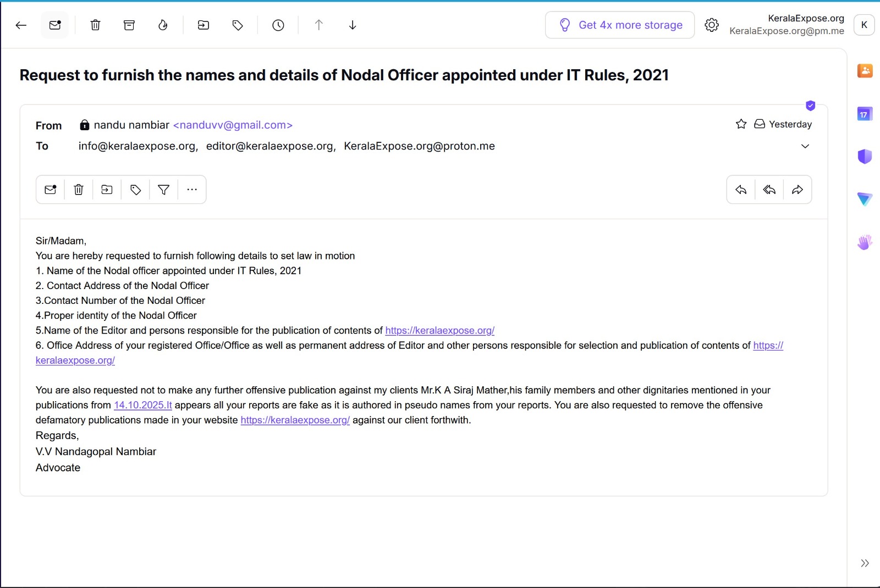Click nanduvv@gmail.com sender address
Image resolution: width=880 pixels, height=588 pixels.
point(232,125)
